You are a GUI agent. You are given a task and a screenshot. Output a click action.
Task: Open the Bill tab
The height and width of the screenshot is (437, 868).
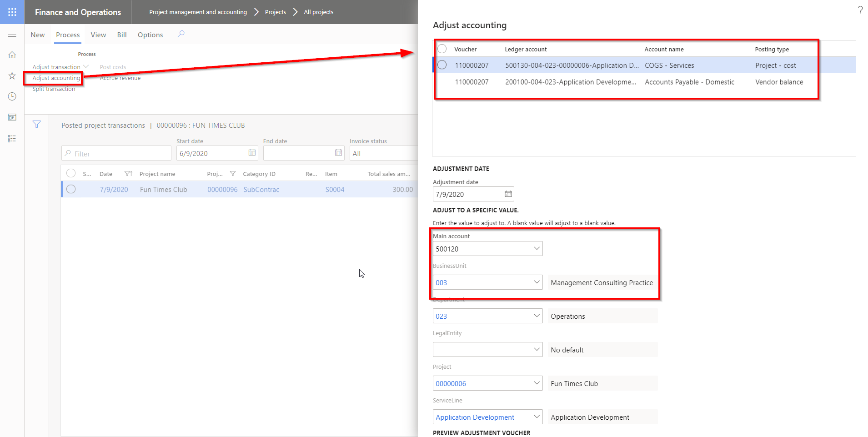(x=121, y=35)
